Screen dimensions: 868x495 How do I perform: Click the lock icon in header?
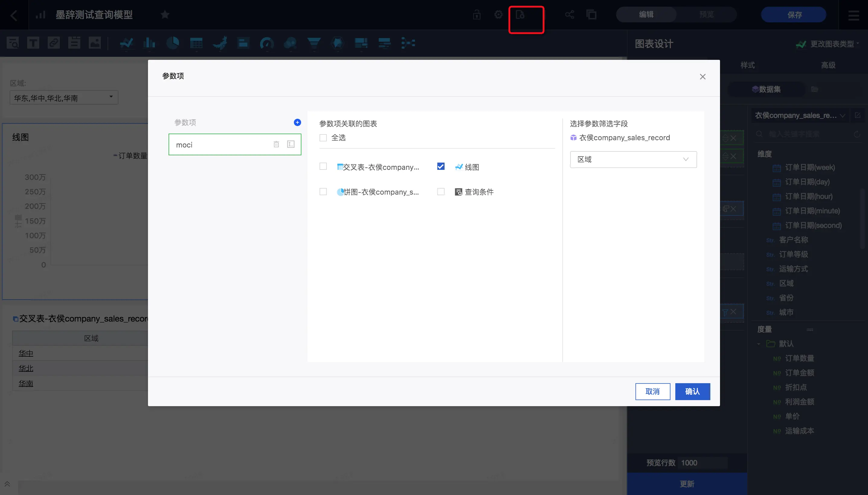tap(477, 15)
